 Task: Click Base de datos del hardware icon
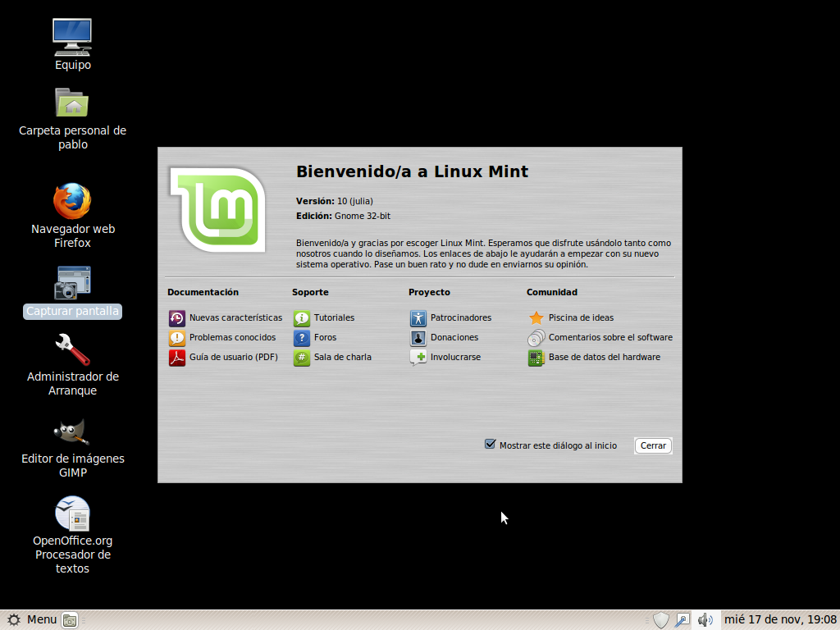pos(536,358)
